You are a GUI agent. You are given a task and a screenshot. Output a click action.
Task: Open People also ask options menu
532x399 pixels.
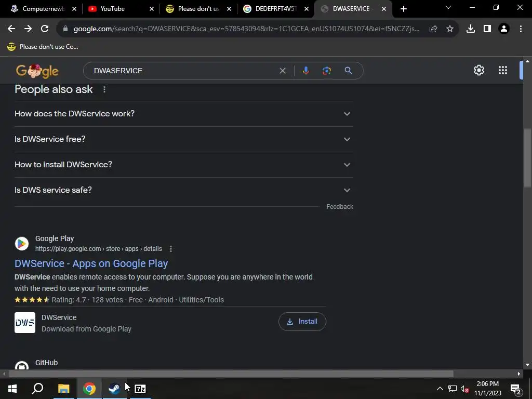point(104,89)
